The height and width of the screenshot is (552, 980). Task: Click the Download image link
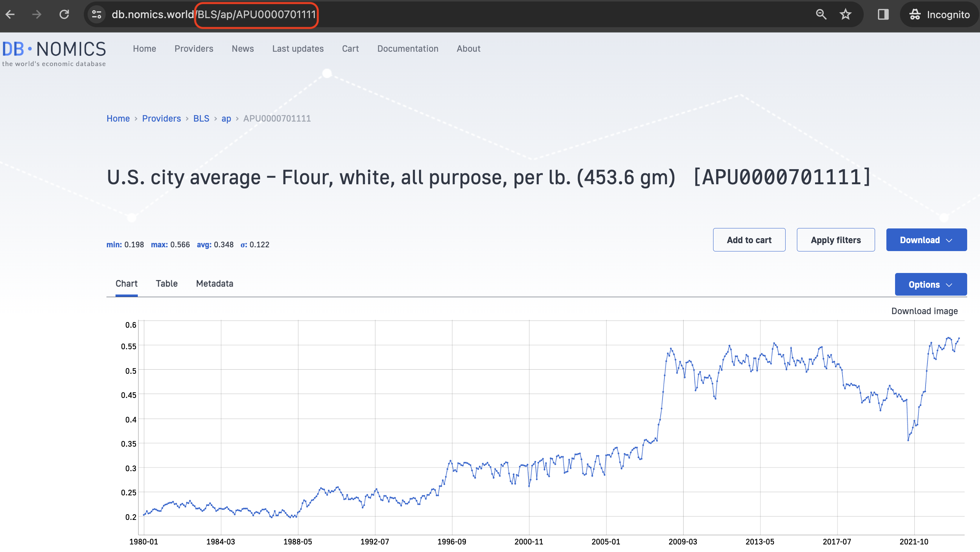925,311
